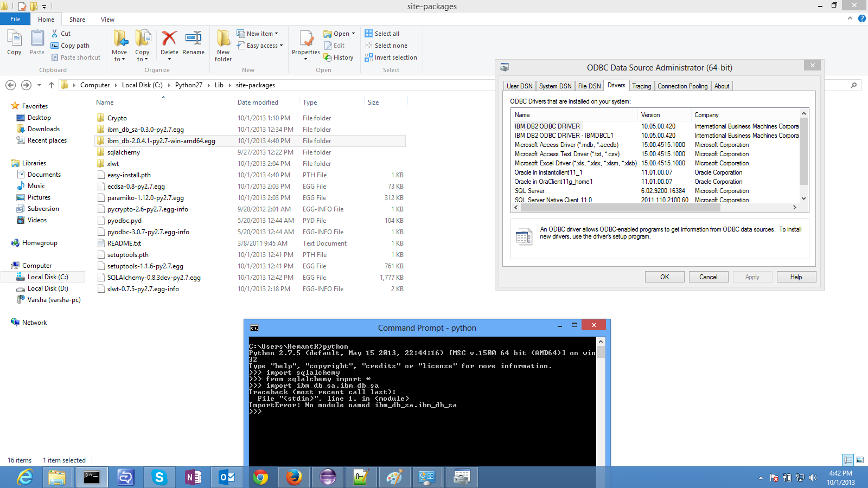Expand the Local Disk (C:) breadcrumb arrow
Viewport: 868px width, 488px height.
click(x=169, y=85)
